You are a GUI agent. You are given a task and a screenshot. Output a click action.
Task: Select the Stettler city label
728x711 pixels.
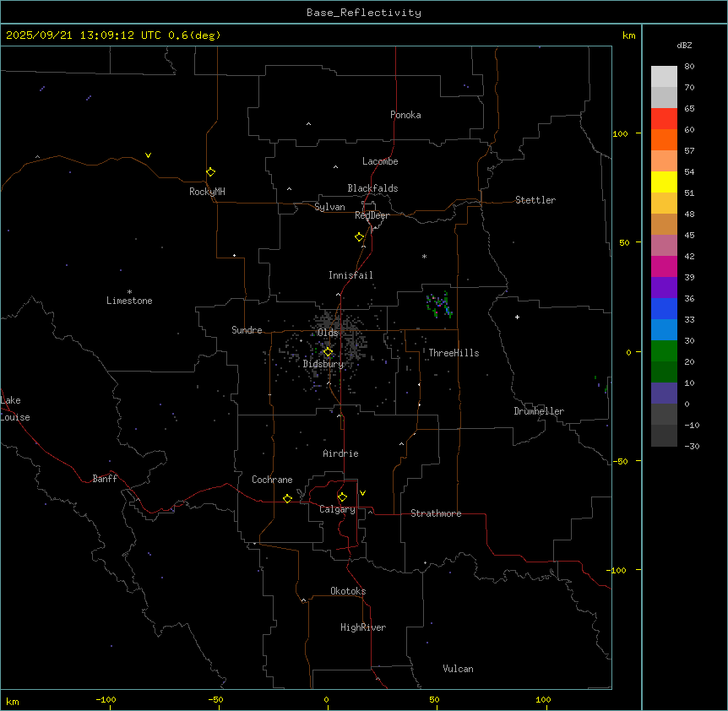535,200
